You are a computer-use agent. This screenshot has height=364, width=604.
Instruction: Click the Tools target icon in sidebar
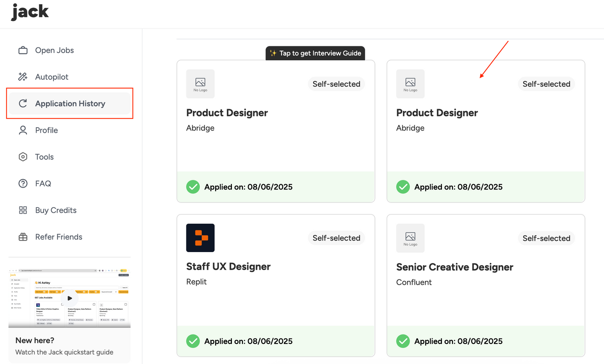(x=23, y=156)
